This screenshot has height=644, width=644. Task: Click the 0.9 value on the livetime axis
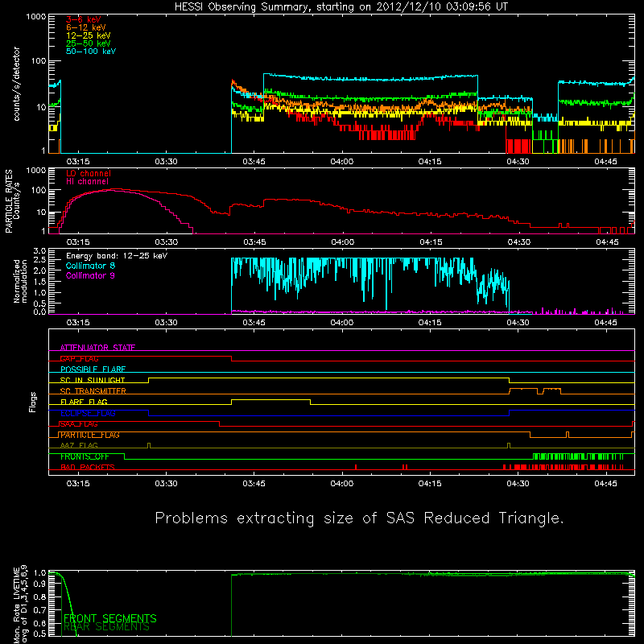39,583
